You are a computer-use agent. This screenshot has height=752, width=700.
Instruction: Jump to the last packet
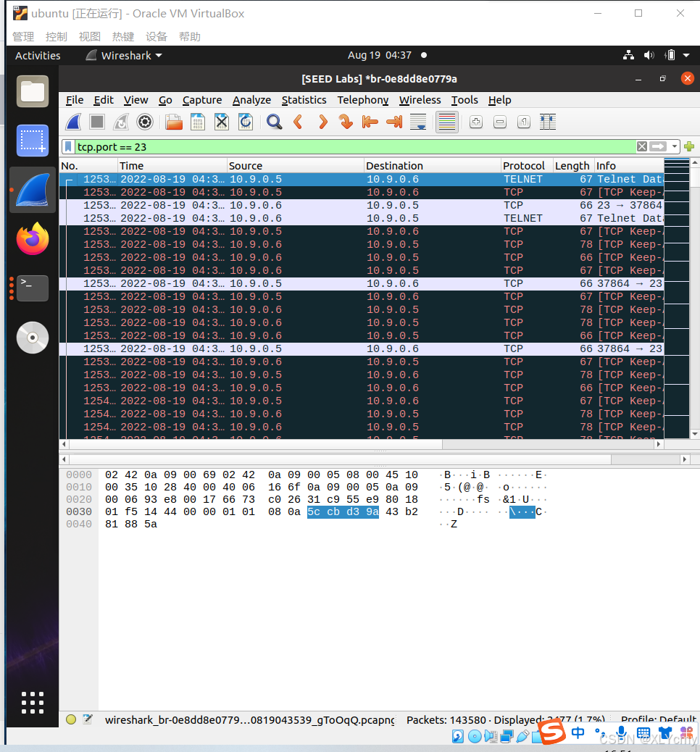coord(394,122)
